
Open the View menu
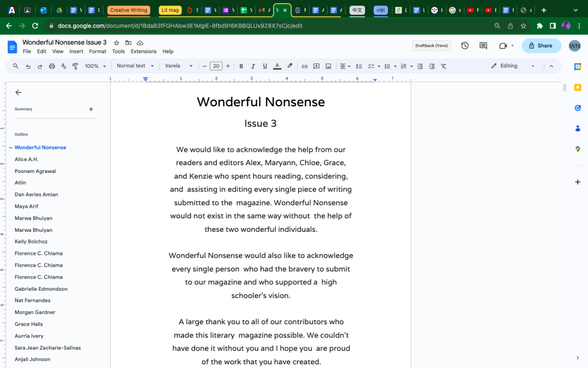coord(58,52)
